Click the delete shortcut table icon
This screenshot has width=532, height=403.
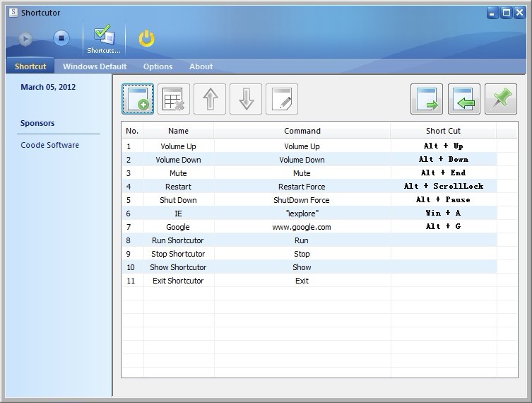point(174,99)
